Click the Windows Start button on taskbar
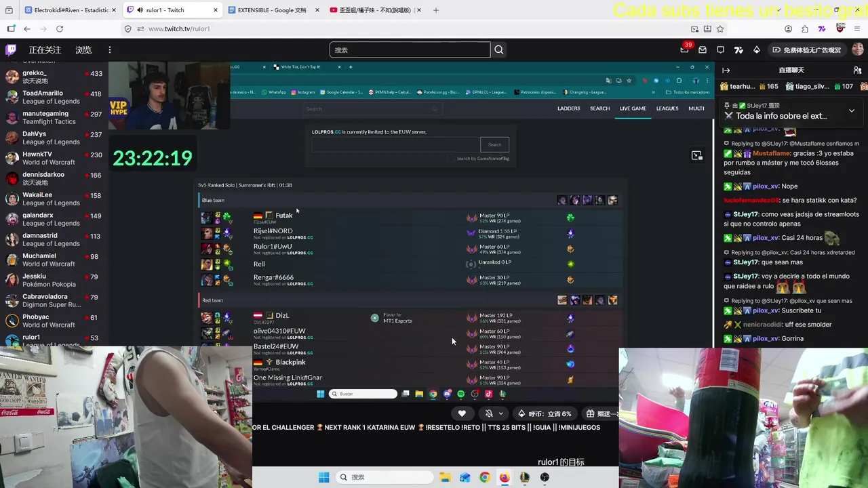Viewport: 868px width, 488px height. [x=323, y=477]
